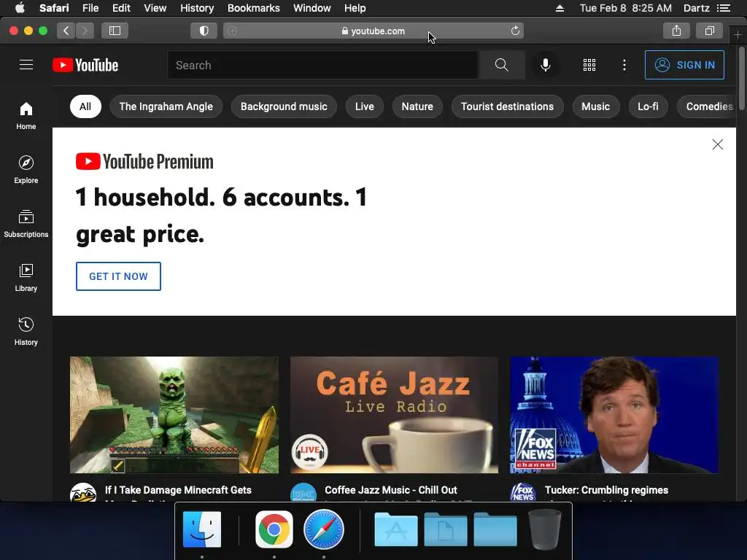
Task: Show Safari tab overview
Action: [709, 31]
